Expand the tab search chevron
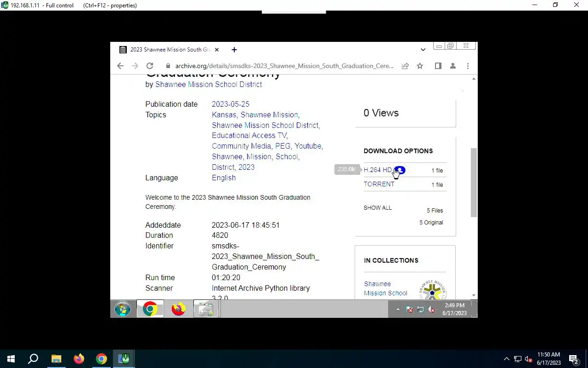Screen dimensions: 588x368 [x=423, y=50]
